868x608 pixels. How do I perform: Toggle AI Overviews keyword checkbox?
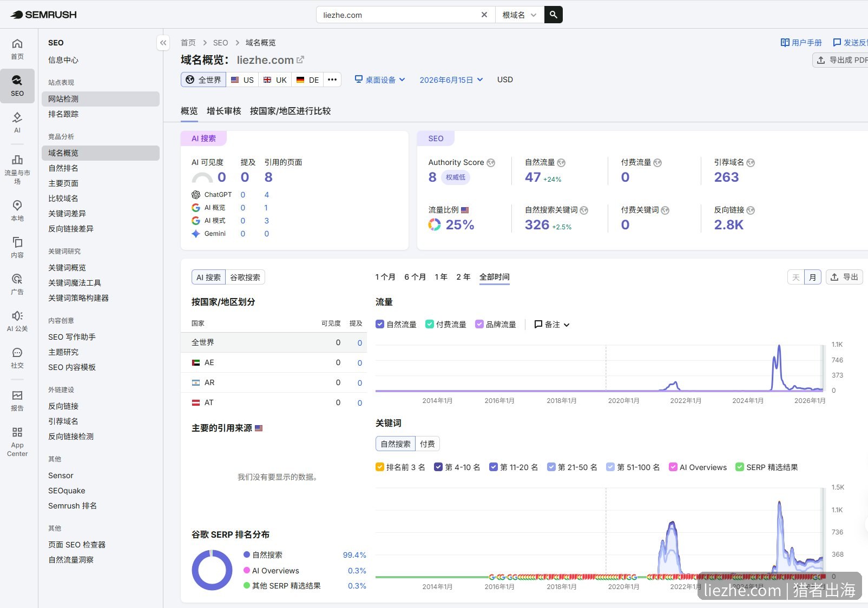pyautogui.click(x=673, y=467)
